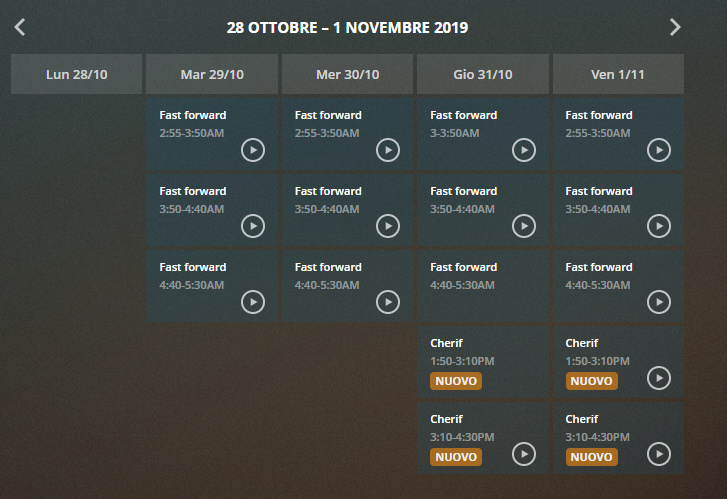
Task: Play Friday's 4:40-5:30AM Fast forward episode
Action: pyautogui.click(x=659, y=302)
